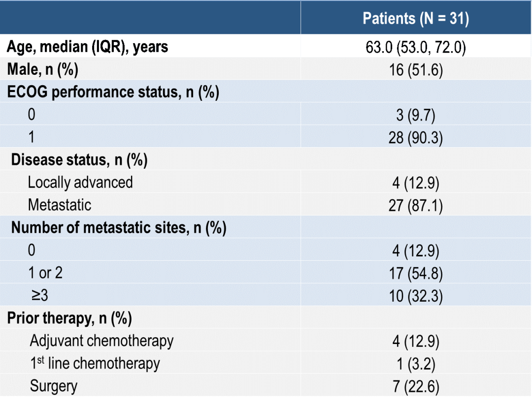Click the ≥3 metastatic sites label
The image size is (532, 406).
[x=40, y=296]
